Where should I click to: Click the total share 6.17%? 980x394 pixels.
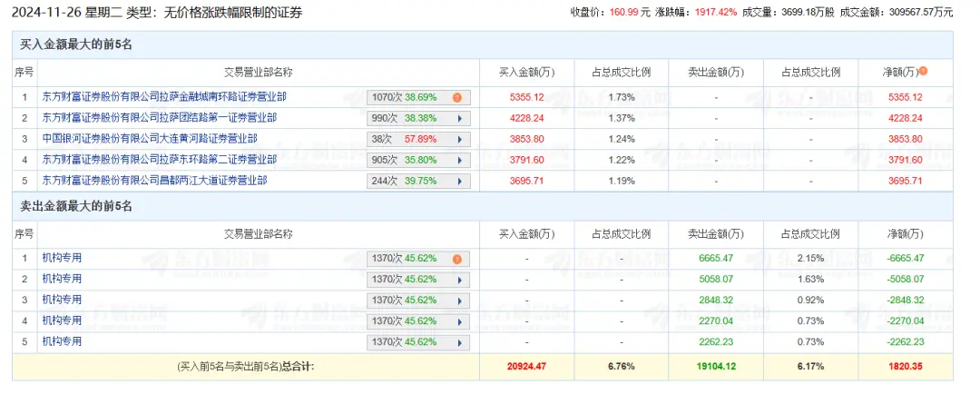[x=810, y=367]
